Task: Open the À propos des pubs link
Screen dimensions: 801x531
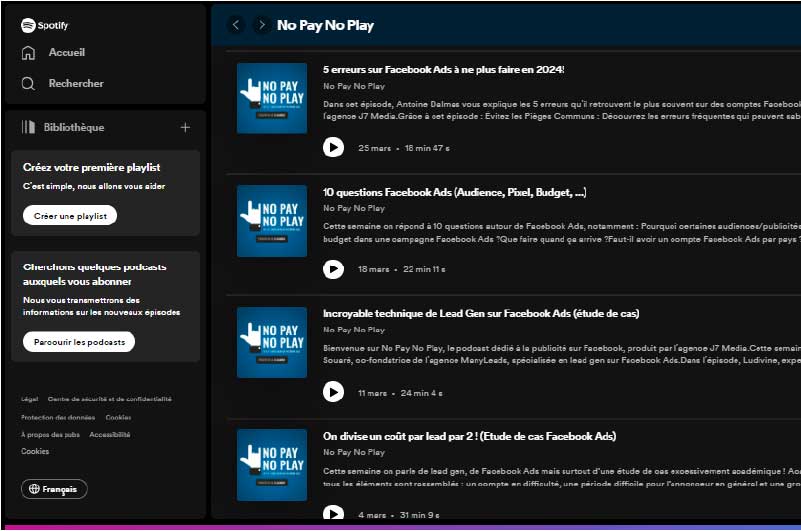Action: [50, 435]
